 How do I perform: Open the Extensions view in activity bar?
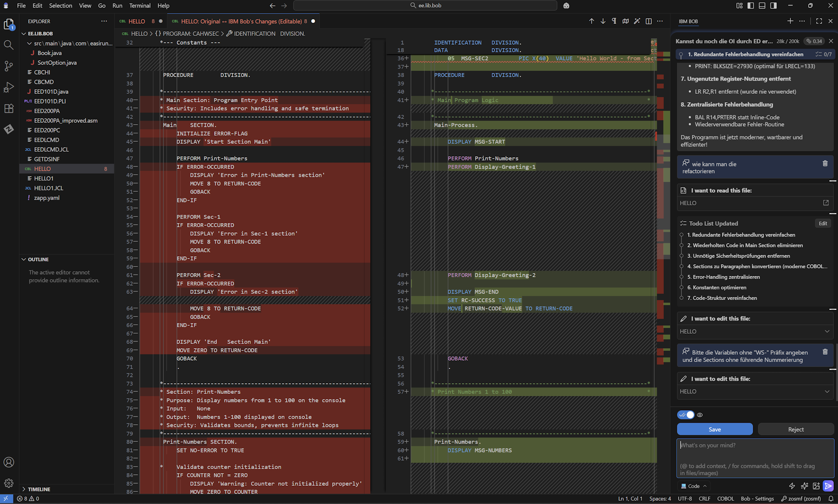(8, 108)
